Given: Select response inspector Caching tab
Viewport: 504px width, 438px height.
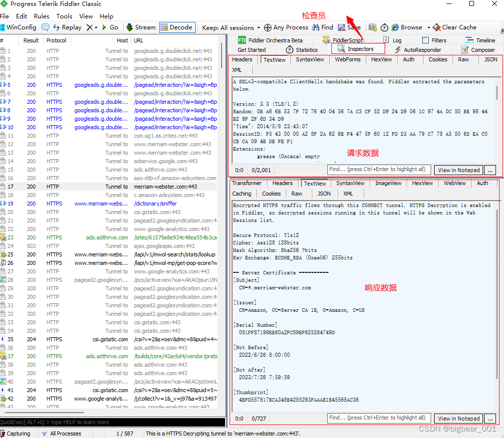Looking at the screenshot, I should (x=242, y=194).
